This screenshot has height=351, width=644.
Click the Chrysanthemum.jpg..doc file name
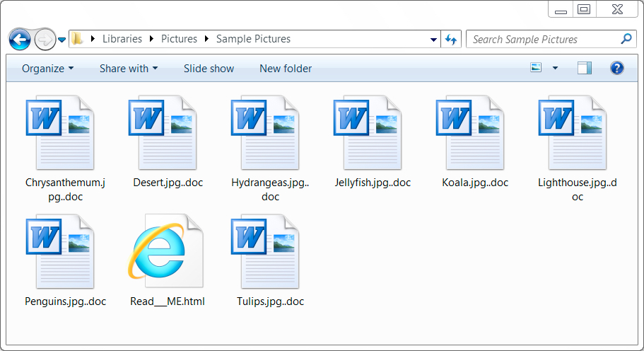pyautogui.click(x=65, y=190)
